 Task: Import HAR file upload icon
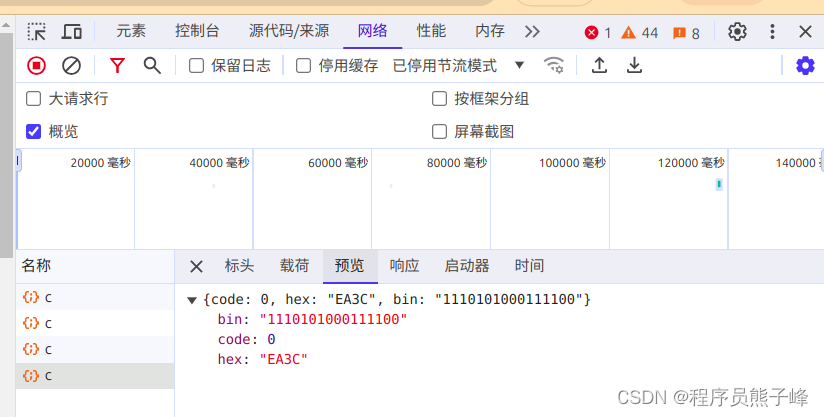pos(599,65)
